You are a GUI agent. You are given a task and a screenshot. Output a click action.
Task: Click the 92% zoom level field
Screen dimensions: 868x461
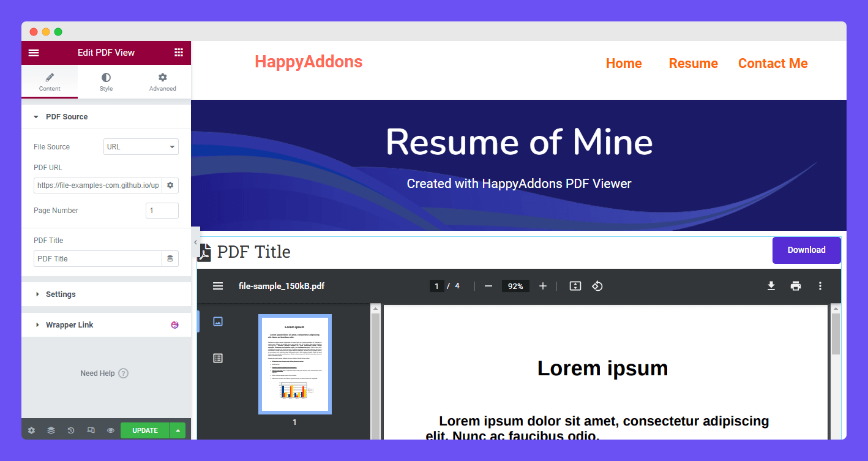tap(515, 286)
